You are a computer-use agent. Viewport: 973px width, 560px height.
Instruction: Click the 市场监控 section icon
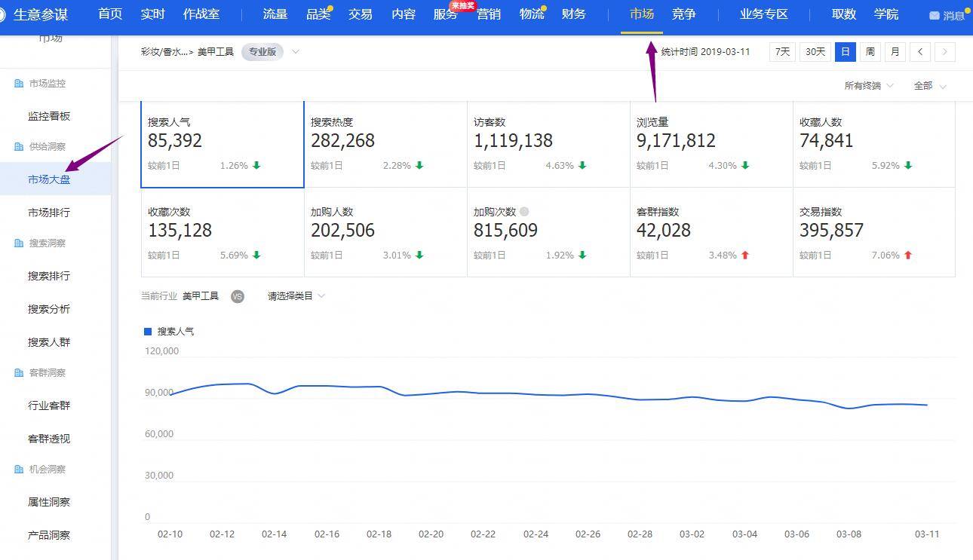pos(19,84)
